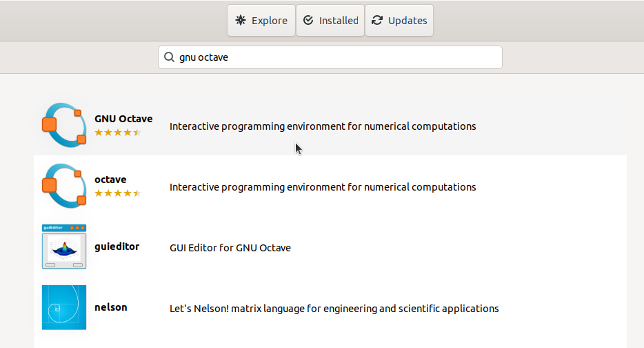Click GNU Octave's 'Interactive programming environment' description
Image resolution: width=644 pixels, height=348 pixels.
pyautogui.click(x=323, y=126)
